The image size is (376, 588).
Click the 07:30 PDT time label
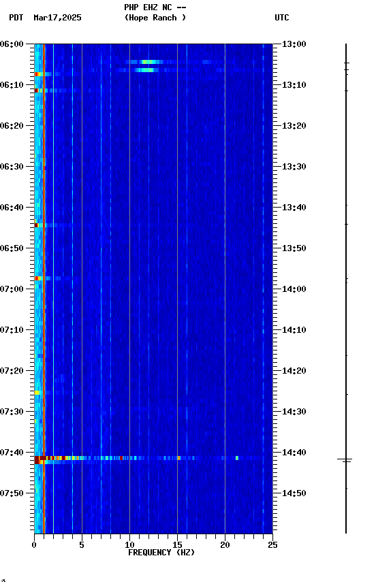point(12,412)
